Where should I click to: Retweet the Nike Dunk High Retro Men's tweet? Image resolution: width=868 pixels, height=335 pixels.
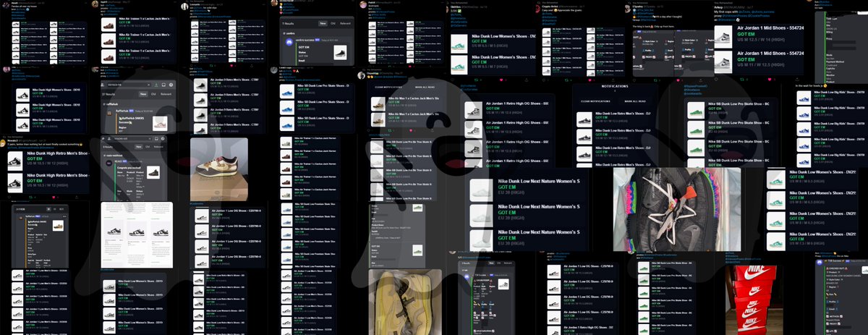tap(30, 198)
